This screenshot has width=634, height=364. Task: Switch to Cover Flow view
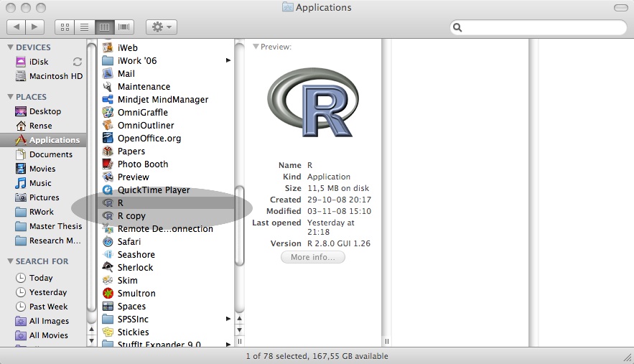124,27
